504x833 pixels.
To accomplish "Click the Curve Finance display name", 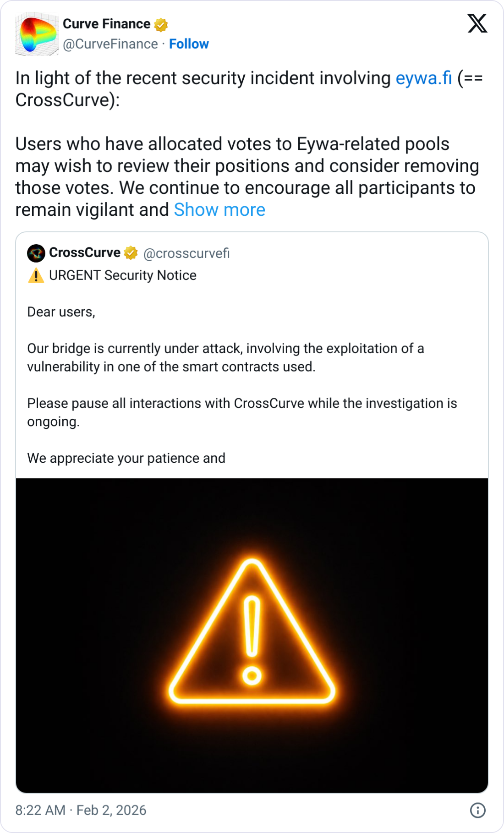I will (x=107, y=24).
